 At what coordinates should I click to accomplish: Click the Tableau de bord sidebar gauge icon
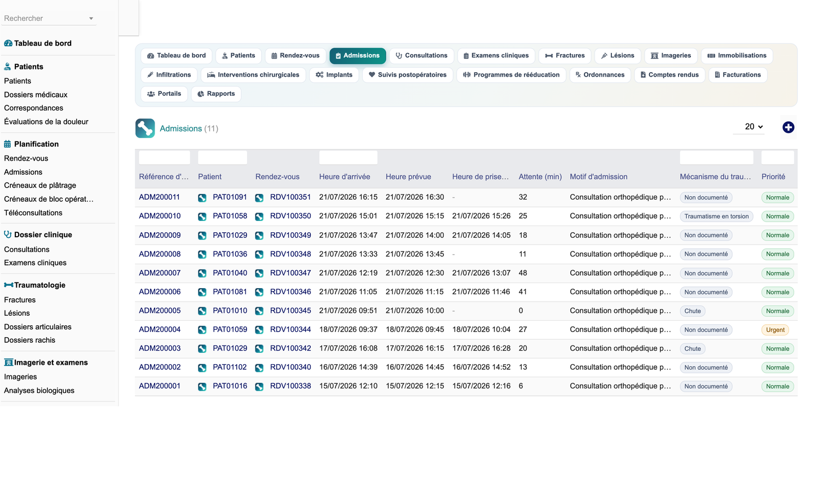(x=8, y=43)
